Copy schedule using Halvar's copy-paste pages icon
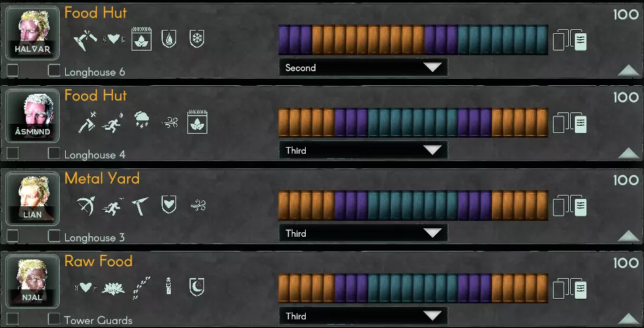644x328 pixels. [570, 40]
